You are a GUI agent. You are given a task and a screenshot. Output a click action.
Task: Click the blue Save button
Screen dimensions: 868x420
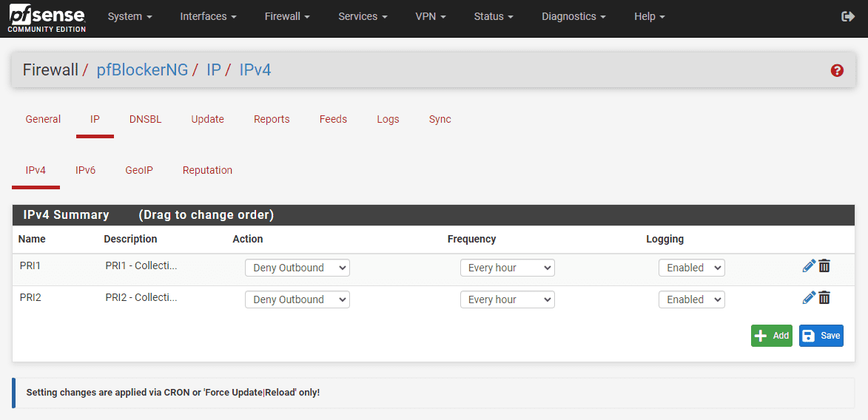(x=821, y=336)
